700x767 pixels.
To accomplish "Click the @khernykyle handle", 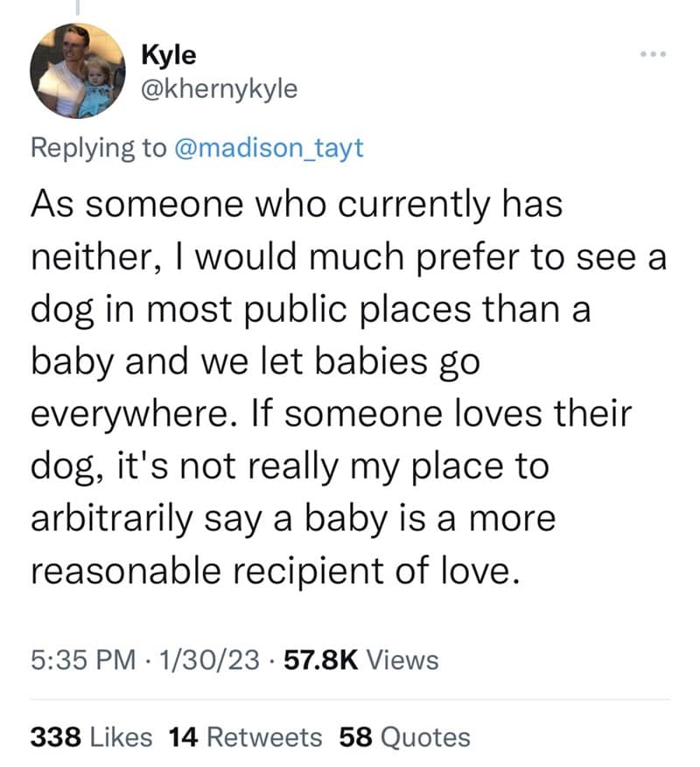I will (x=219, y=88).
